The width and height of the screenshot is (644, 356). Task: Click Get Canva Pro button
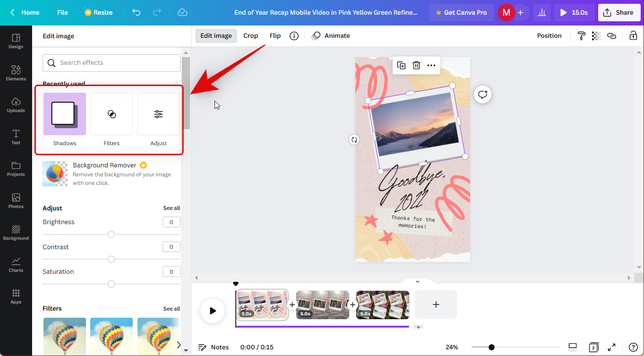tap(462, 13)
